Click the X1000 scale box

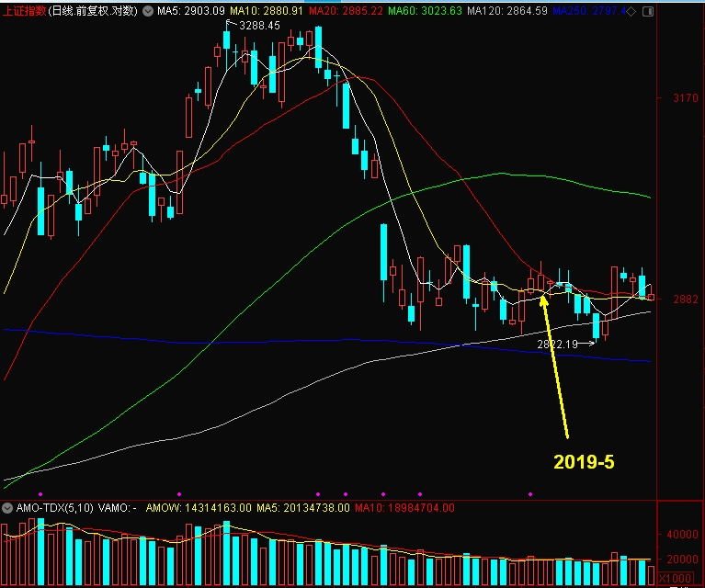675,578
